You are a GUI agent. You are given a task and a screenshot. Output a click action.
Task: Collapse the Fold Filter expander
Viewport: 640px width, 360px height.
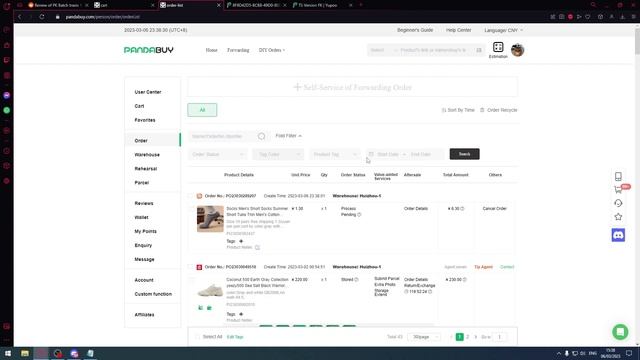pyautogui.click(x=289, y=136)
